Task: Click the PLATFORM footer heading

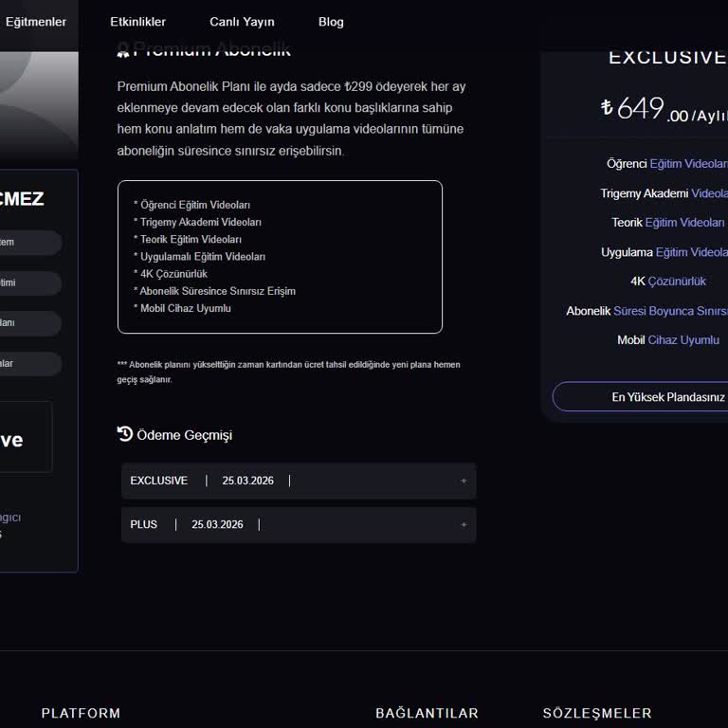Action: 81,713
